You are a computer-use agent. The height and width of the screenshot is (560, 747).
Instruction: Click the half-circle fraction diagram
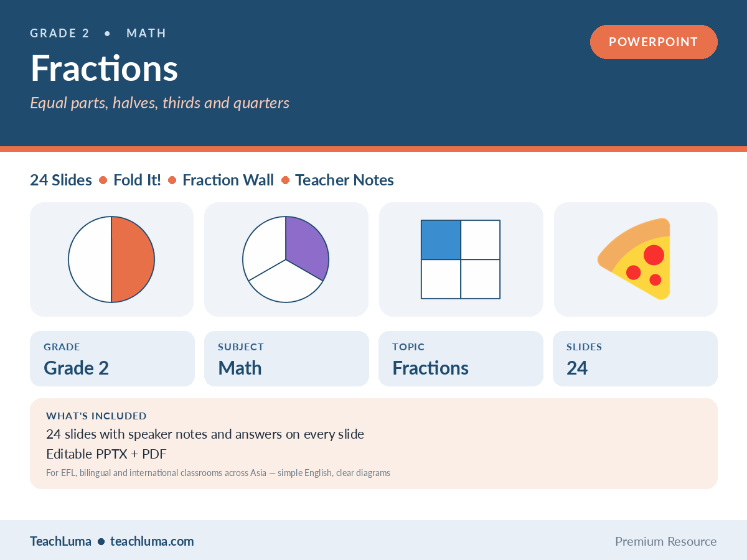111,259
